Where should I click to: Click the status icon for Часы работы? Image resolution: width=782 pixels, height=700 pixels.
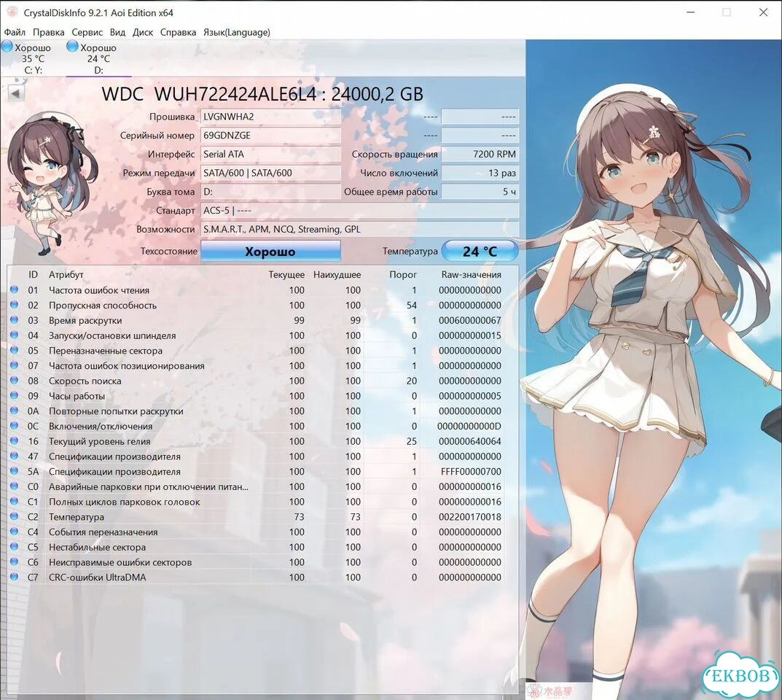tap(14, 395)
